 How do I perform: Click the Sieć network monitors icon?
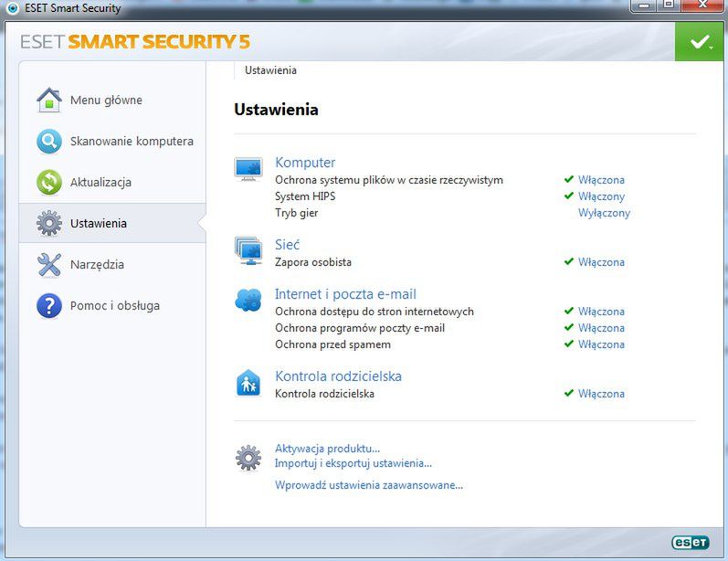pos(248,250)
